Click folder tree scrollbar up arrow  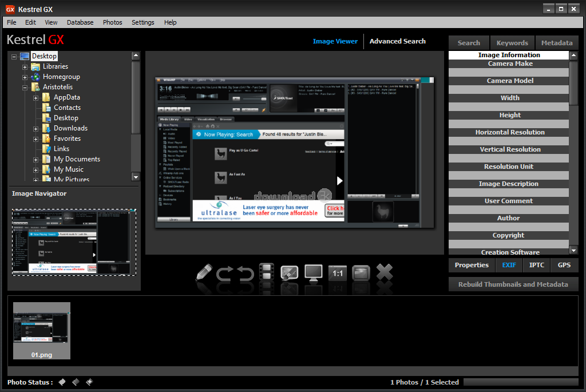136,56
